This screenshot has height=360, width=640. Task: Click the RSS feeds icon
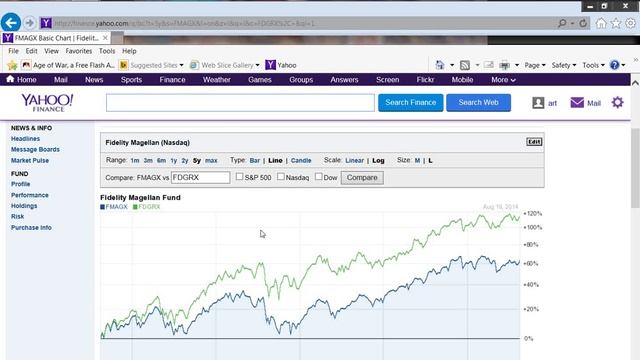[464, 65]
